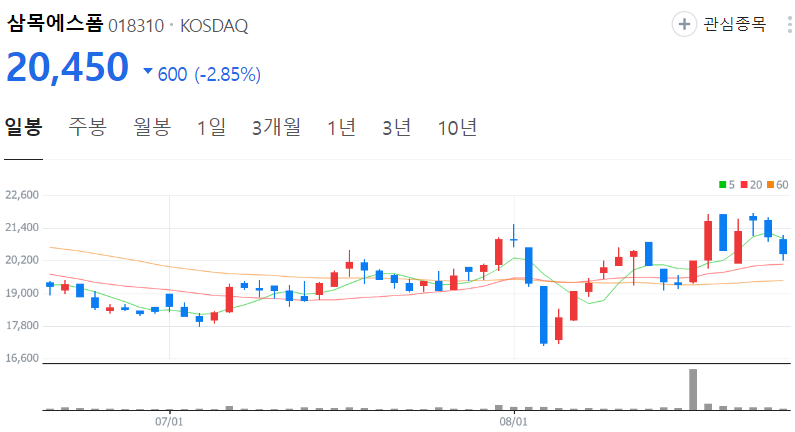Click the 20,200 y-axis label
The image size is (795, 432).
[x=22, y=260]
